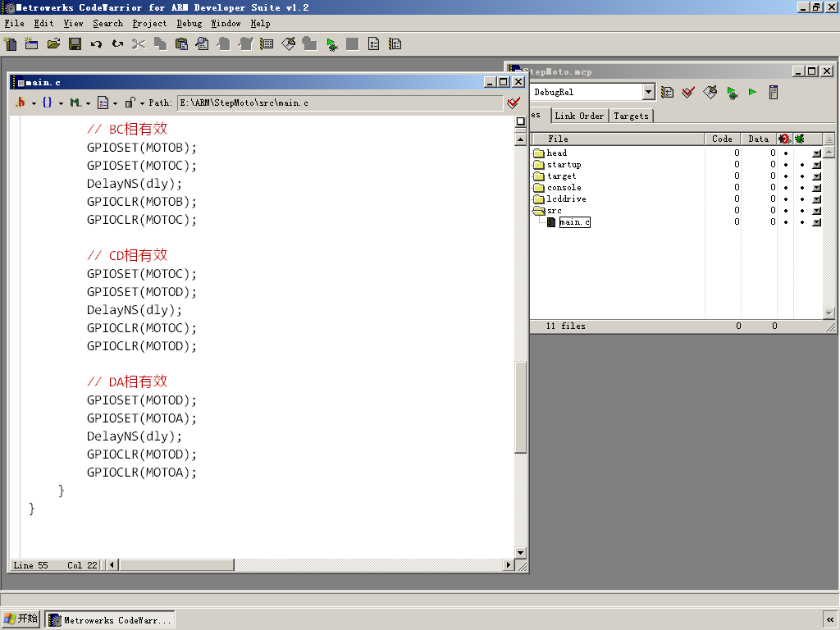
Task: Open the document settings popup in editor
Action: pos(107,103)
